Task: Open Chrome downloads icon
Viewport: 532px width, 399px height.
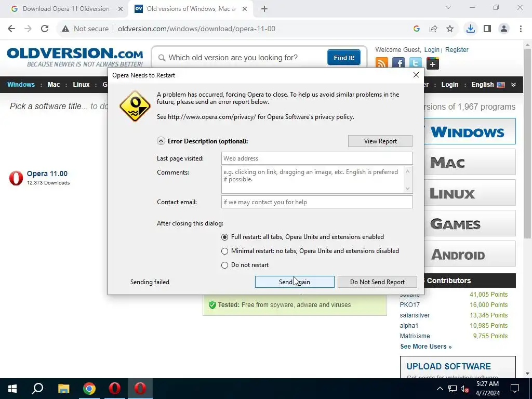Action: click(x=471, y=29)
